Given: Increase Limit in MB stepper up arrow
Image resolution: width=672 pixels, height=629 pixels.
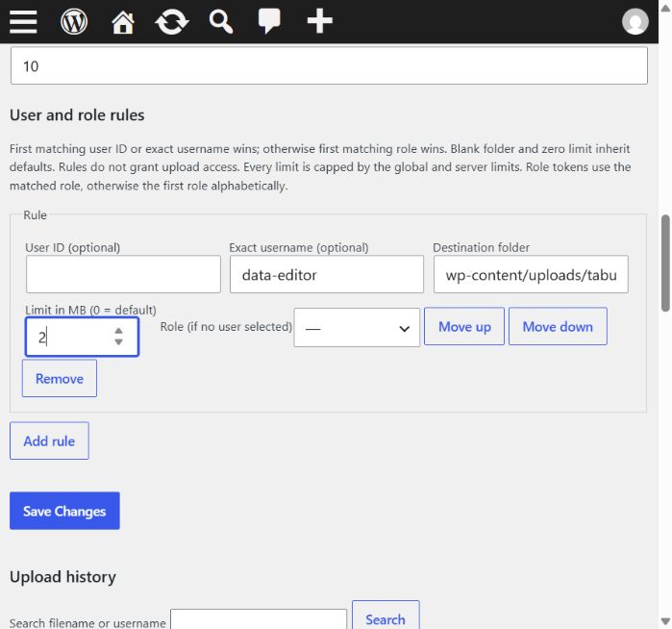Looking at the screenshot, I should point(118,331).
